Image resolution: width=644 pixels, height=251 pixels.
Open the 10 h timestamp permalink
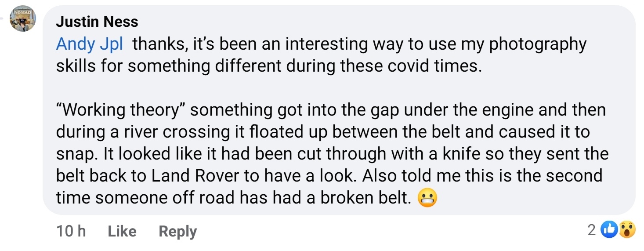pos(71,231)
